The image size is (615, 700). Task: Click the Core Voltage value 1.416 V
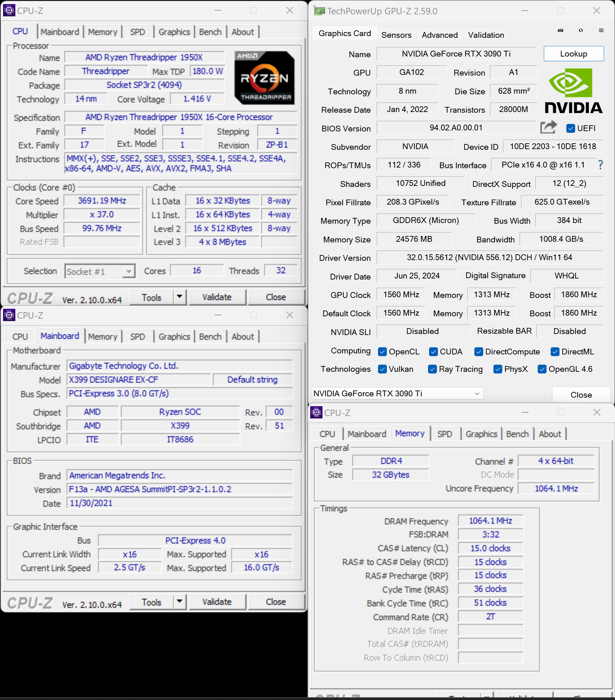point(197,99)
